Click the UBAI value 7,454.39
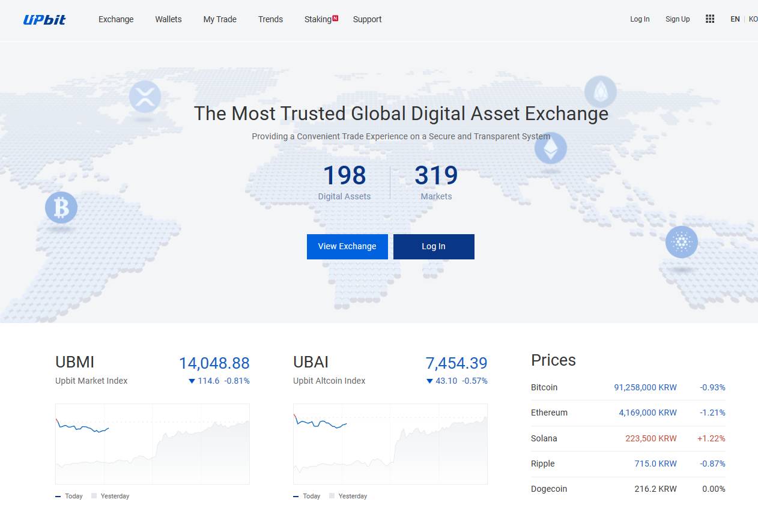This screenshot has height=532, width=758. pyautogui.click(x=456, y=363)
